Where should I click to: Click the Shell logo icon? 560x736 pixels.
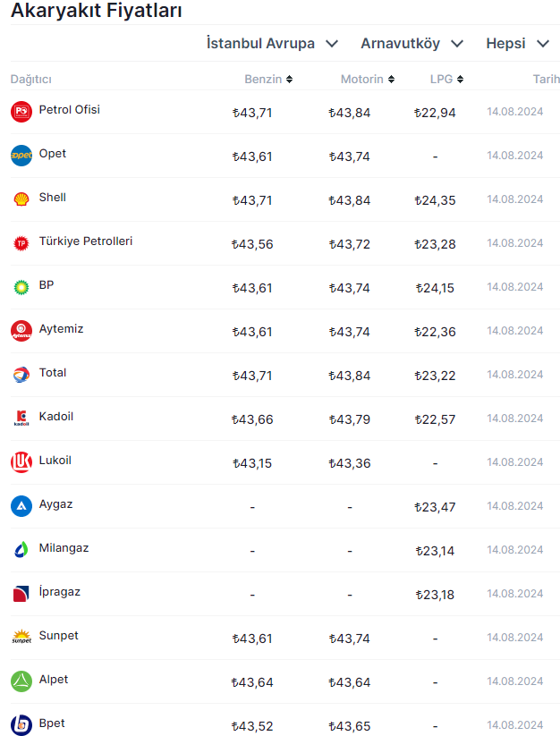21,199
